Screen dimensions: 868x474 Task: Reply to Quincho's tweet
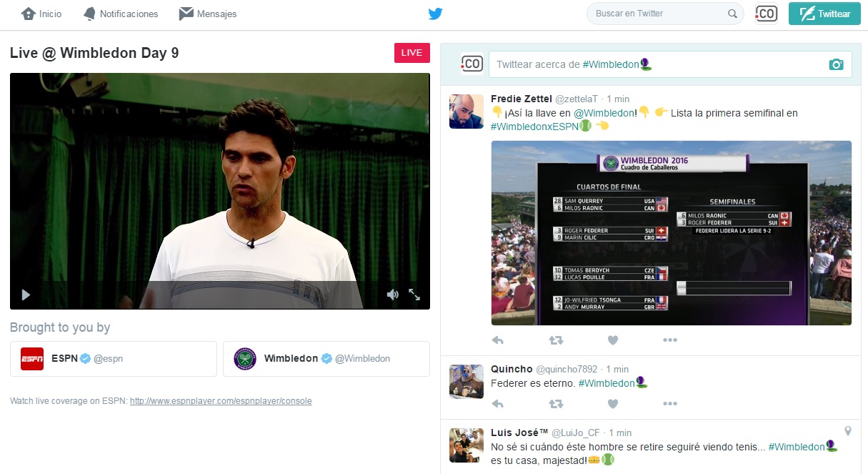[498, 404]
